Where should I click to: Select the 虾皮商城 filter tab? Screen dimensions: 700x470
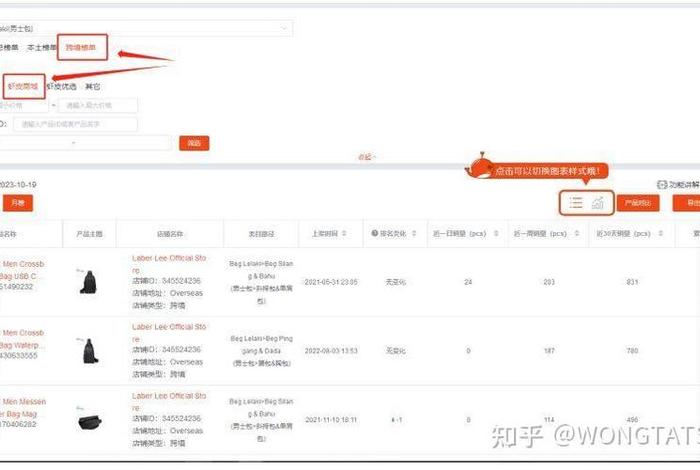point(23,86)
